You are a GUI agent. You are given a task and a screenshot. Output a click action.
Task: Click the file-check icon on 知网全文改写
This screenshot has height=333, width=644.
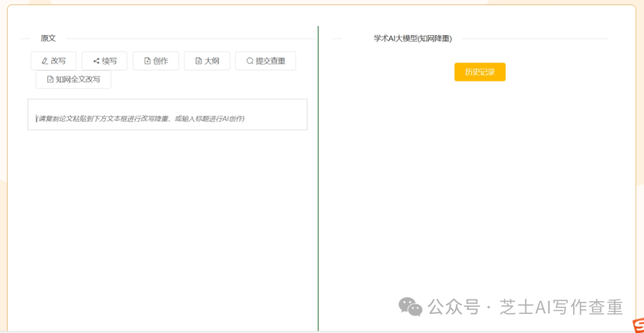tap(51, 80)
